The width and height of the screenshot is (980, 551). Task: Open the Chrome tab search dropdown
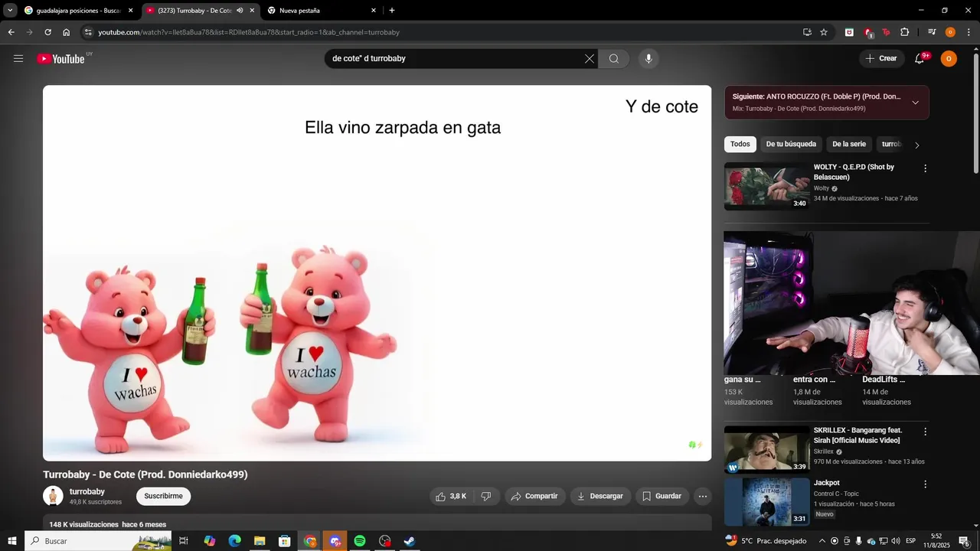pos(10,11)
